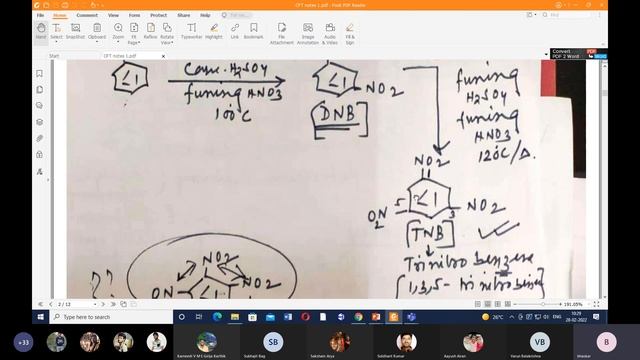The image size is (640, 360).
Task: Click the Rotate View icon
Action: click(x=167, y=28)
